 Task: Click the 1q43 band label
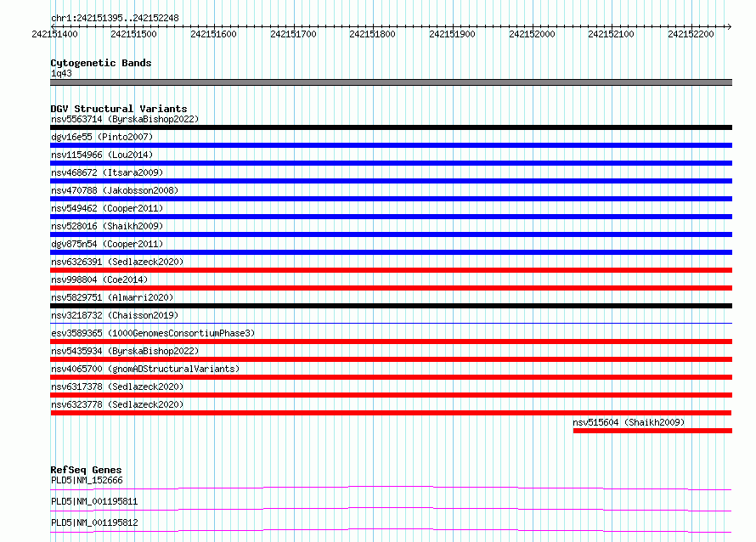(x=61, y=73)
